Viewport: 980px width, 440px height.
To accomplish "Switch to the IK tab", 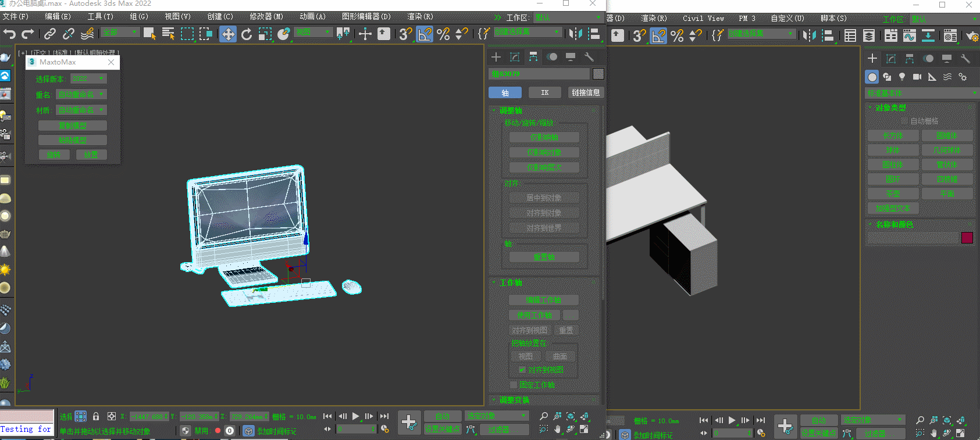I will (x=545, y=92).
